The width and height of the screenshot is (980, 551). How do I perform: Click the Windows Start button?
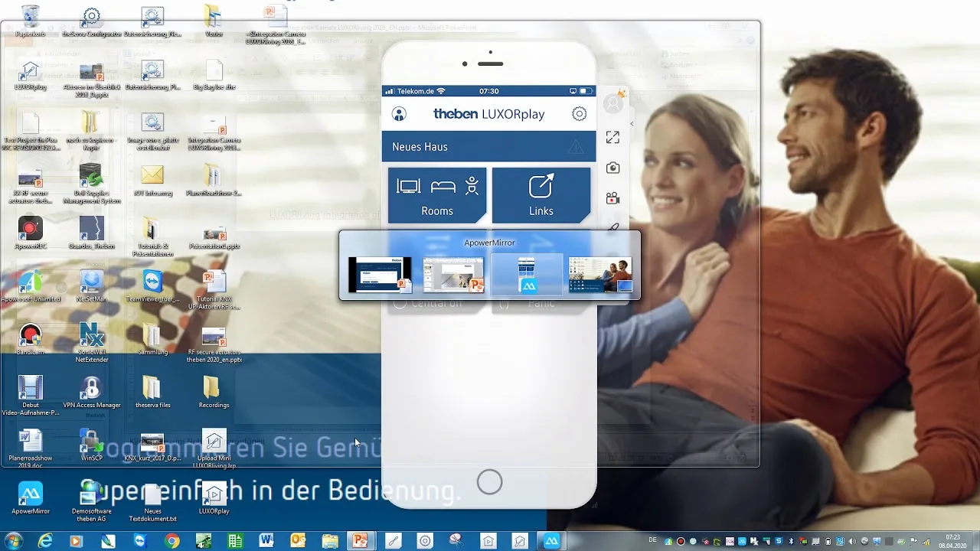pyautogui.click(x=13, y=541)
